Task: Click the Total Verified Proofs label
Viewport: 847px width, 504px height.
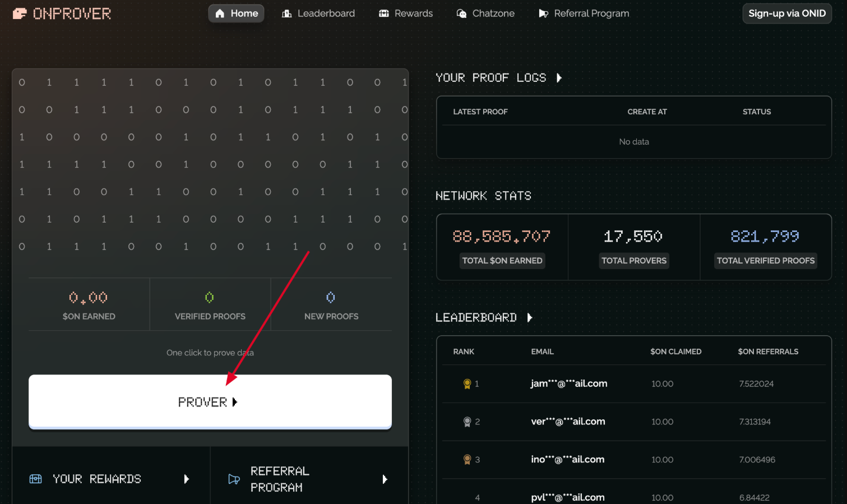Action: coord(765,261)
